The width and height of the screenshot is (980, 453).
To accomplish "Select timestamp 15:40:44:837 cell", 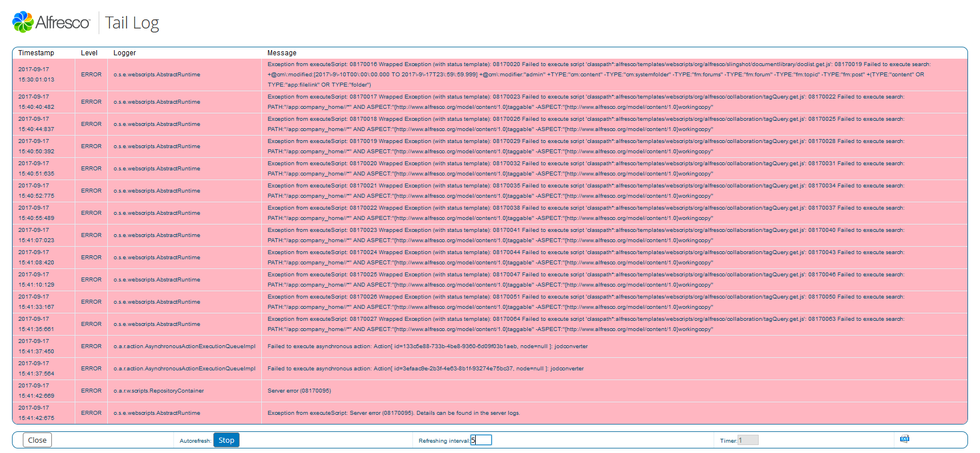I will [44, 124].
